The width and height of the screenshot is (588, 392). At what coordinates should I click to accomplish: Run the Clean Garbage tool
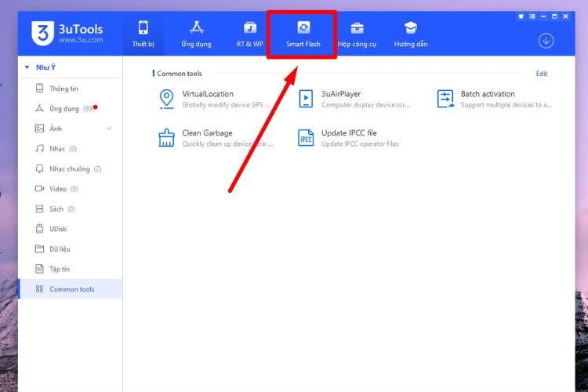(x=215, y=138)
